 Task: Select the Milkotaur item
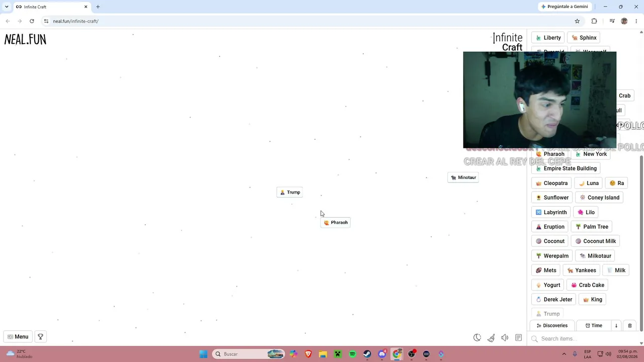595,256
